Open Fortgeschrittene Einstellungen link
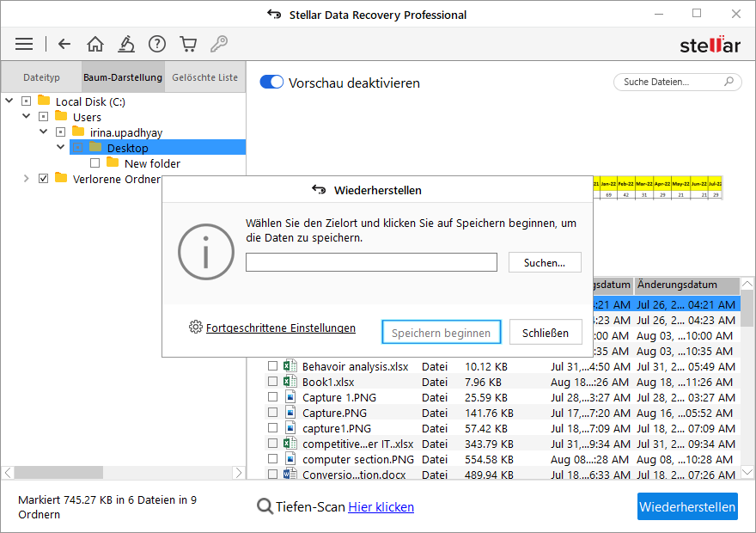The image size is (756, 533). coord(281,328)
